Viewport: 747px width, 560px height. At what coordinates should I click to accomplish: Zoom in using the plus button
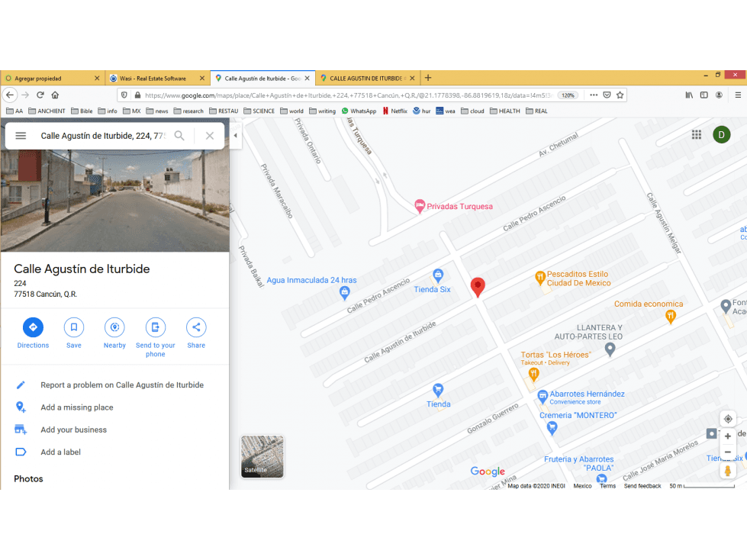point(728,436)
